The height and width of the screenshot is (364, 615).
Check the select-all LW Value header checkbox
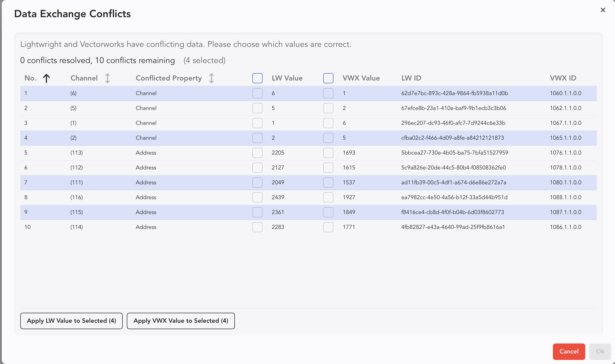pyautogui.click(x=257, y=78)
